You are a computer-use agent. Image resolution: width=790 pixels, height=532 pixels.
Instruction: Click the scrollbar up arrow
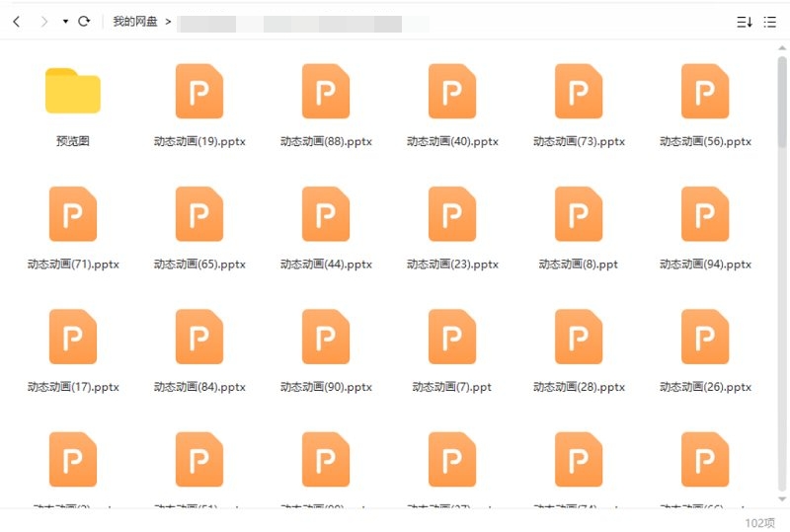(782, 47)
